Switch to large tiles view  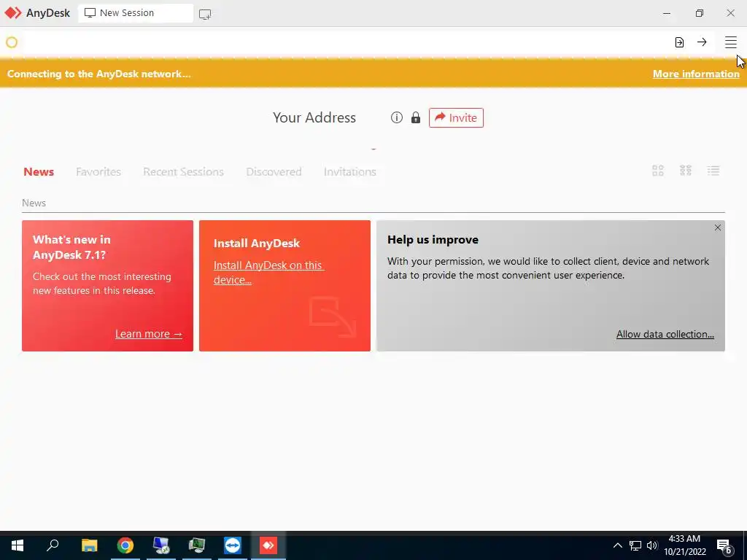pyautogui.click(x=658, y=171)
